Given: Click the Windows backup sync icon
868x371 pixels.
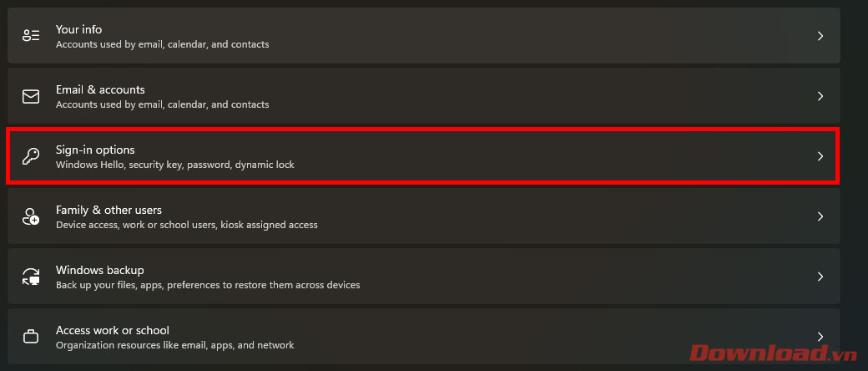Looking at the screenshot, I should pyautogui.click(x=31, y=277).
